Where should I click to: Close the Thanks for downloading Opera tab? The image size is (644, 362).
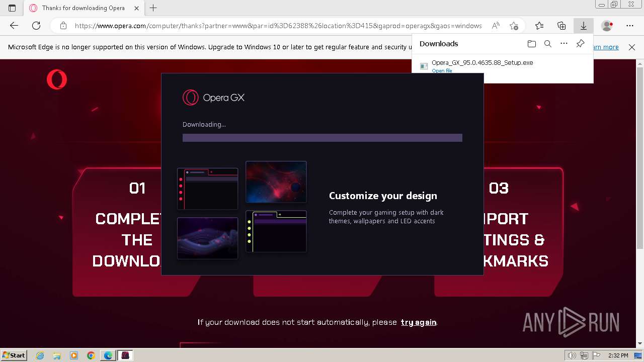(x=137, y=8)
